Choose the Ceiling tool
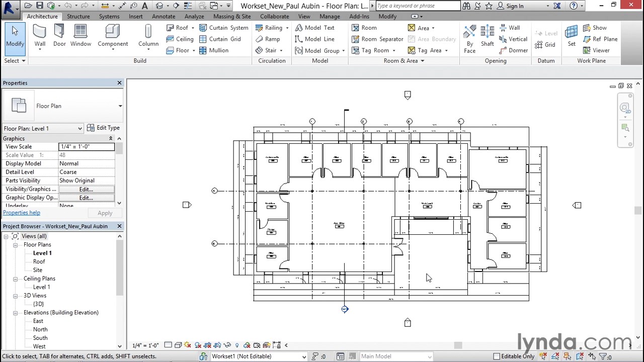644x362 pixels. coord(180,39)
